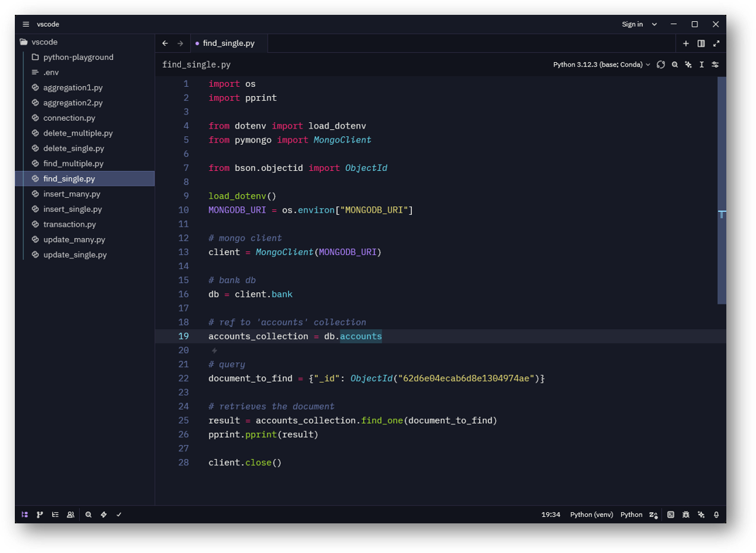Open inline assist sparkle in editor toolbar
Screen dimensions: 756x553
tap(688, 64)
